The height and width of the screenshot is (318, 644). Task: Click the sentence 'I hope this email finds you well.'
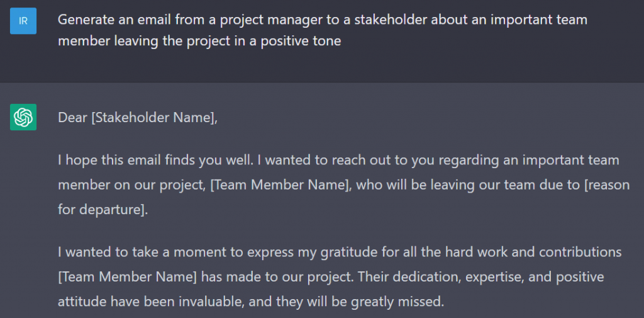click(155, 160)
